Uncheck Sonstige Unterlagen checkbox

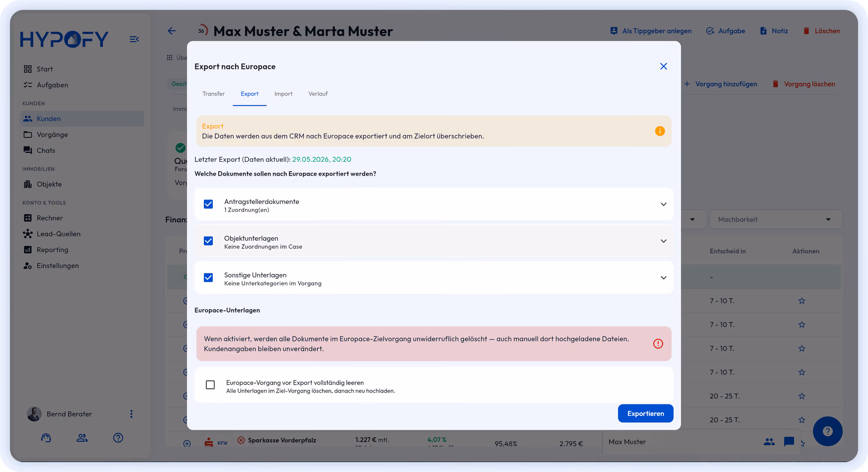pyautogui.click(x=208, y=277)
